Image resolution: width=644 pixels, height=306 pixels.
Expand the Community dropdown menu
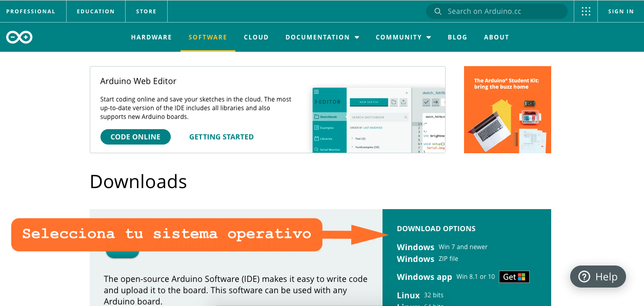point(403,37)
